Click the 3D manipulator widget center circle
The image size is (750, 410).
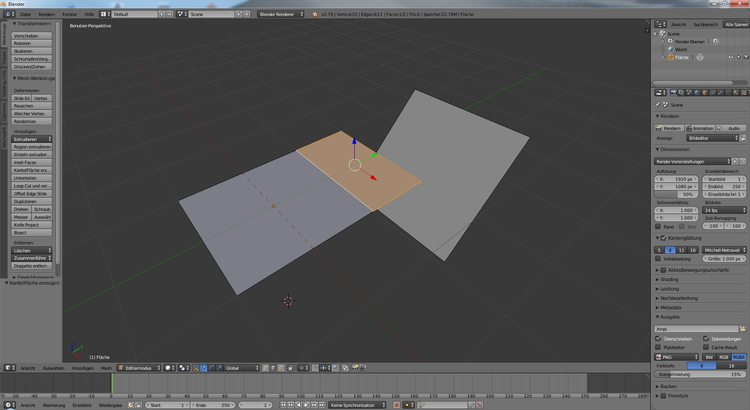[x=354, y=165]
